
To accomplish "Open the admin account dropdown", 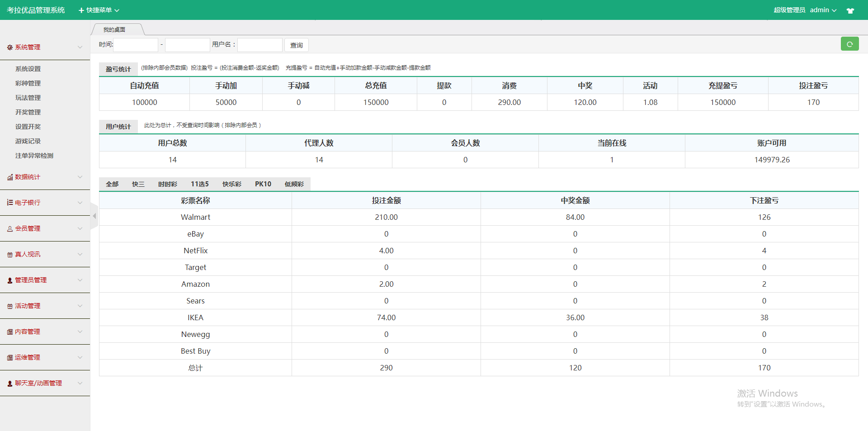I will [x=823, y=10].
